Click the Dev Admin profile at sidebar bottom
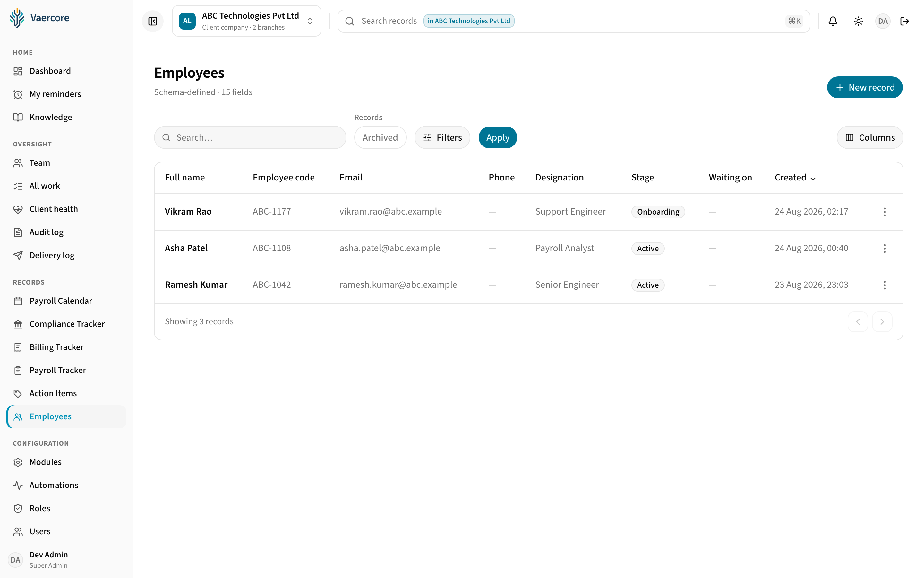Image resolution: width=924 pixels, height=578 pixels. (x=66, y=560)
